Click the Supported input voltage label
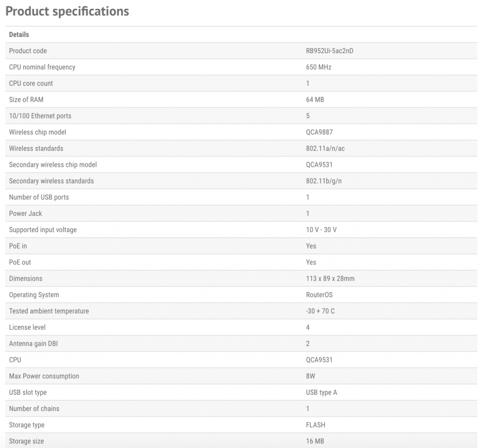This screenshot has height=448, width=478. coord(43,230)
